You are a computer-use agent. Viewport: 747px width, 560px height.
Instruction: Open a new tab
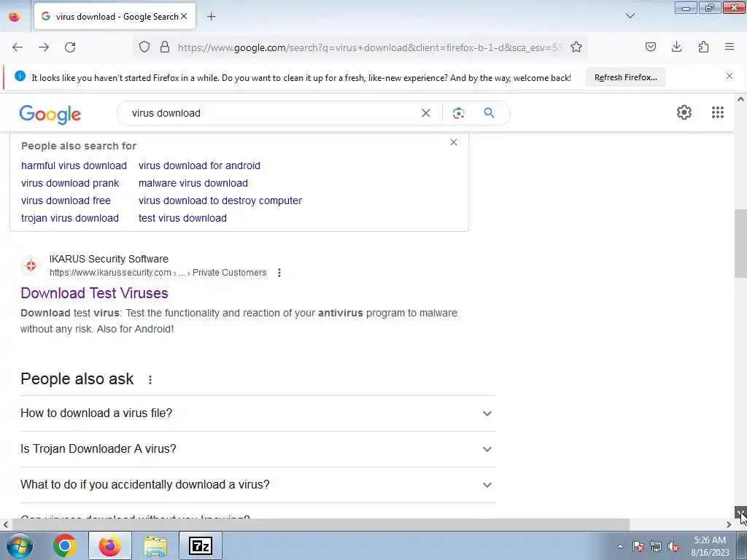212,17
